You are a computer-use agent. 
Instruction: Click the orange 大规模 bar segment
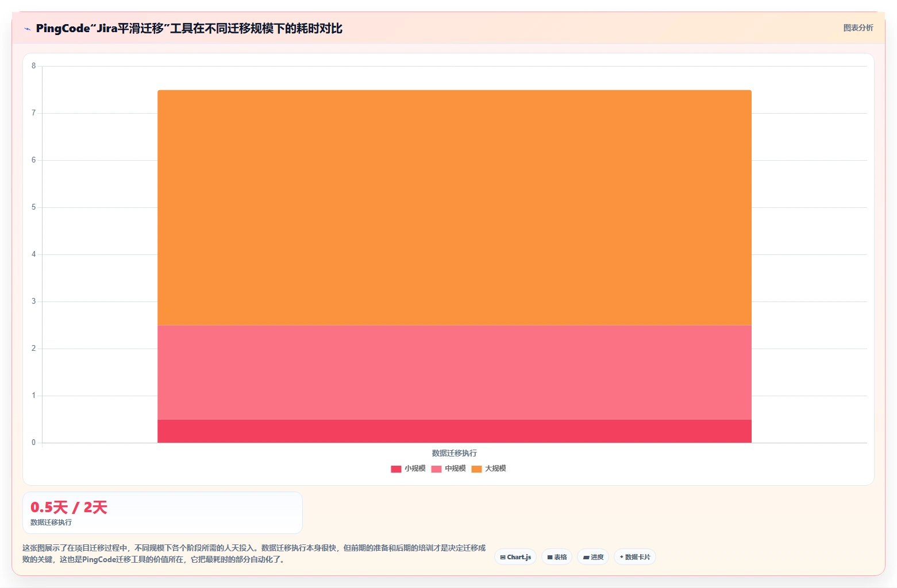(x=455, y=207)
